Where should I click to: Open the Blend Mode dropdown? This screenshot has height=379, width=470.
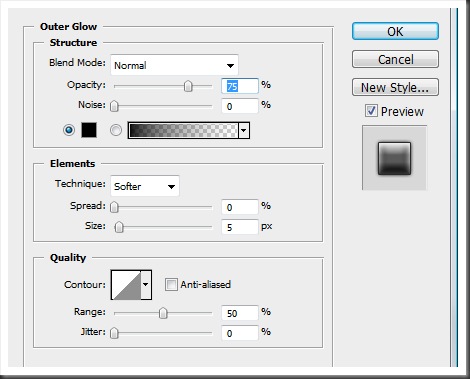[x=174, y=65]
